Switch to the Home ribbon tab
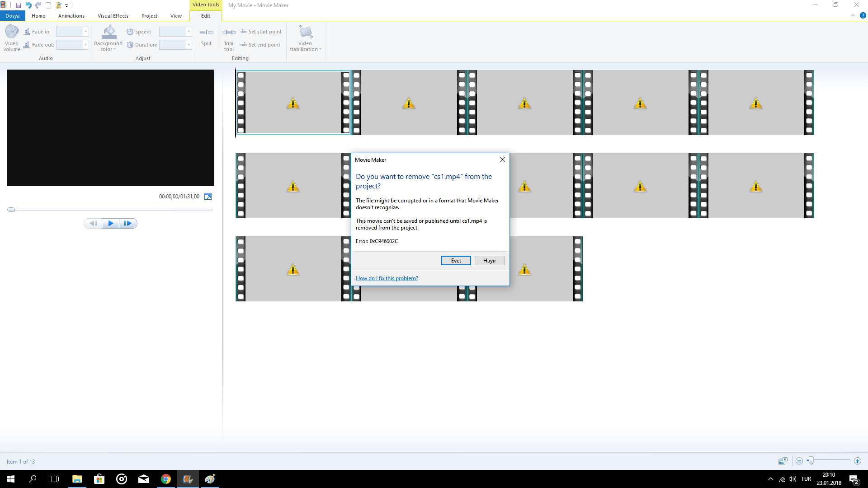 point(38,16)
